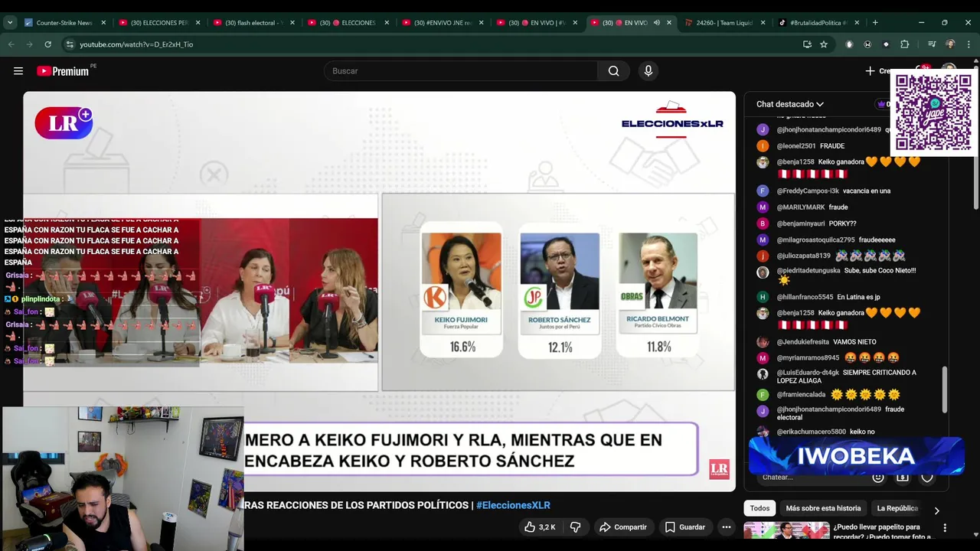The height and width of the screenshot is (551, 980).
Task: Open the Chrome three-dot menu
Action: (969, 44)
